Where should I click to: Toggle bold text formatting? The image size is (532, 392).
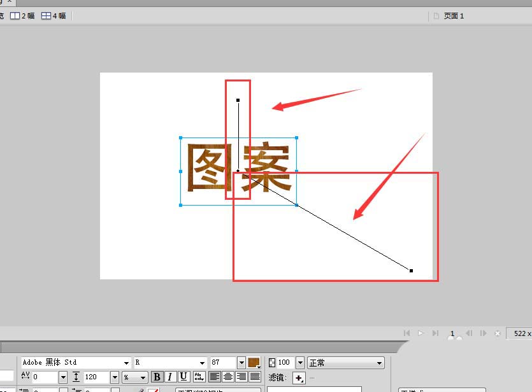tap(157, 377)
